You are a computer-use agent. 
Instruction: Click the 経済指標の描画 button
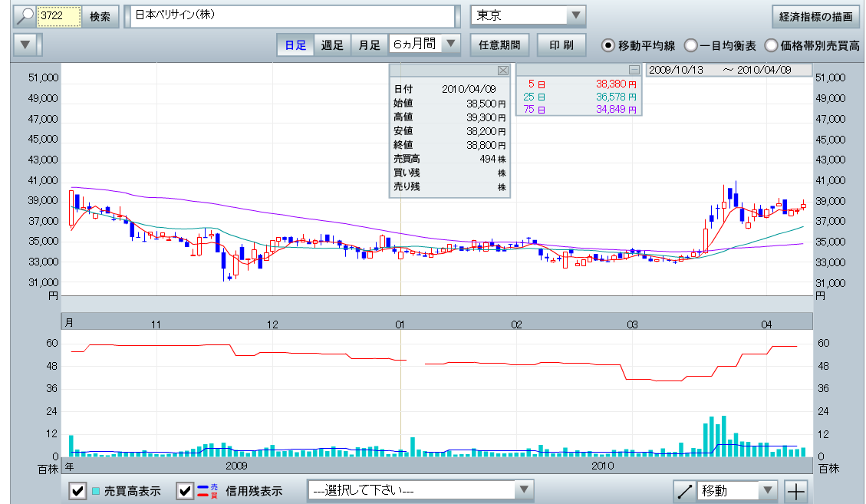tap(815, 16)
